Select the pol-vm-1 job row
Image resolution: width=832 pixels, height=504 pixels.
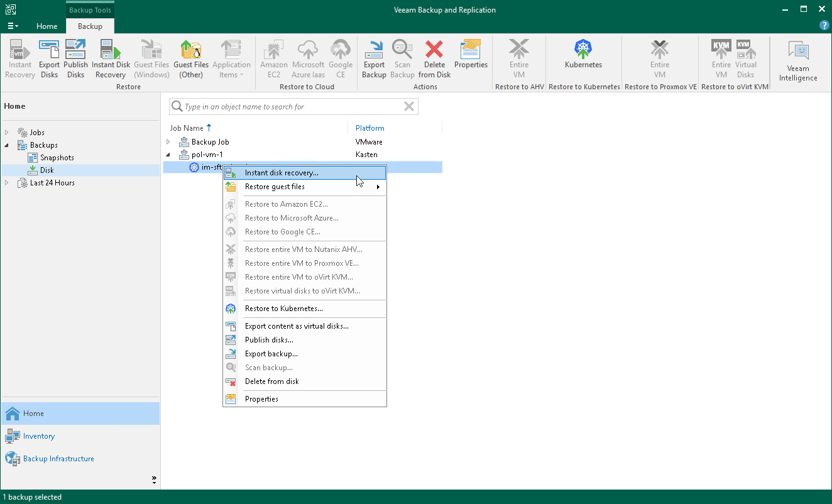303,155
